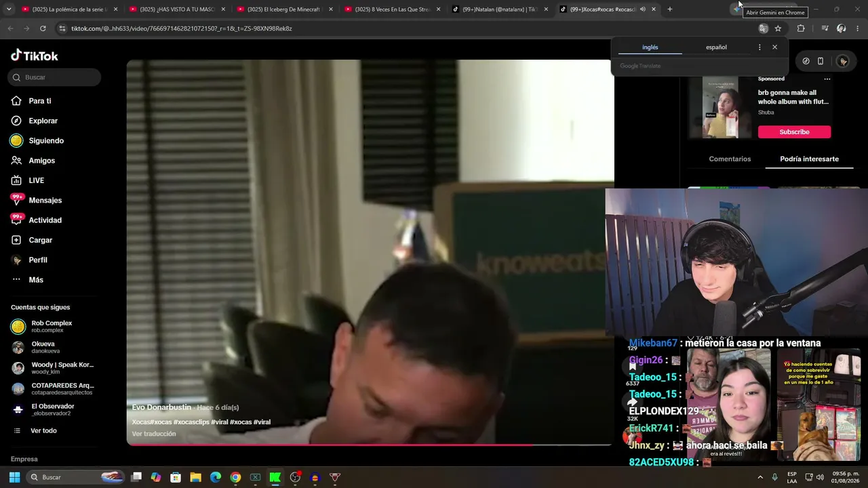Switch to the Comentarios tab

point(730,159)
